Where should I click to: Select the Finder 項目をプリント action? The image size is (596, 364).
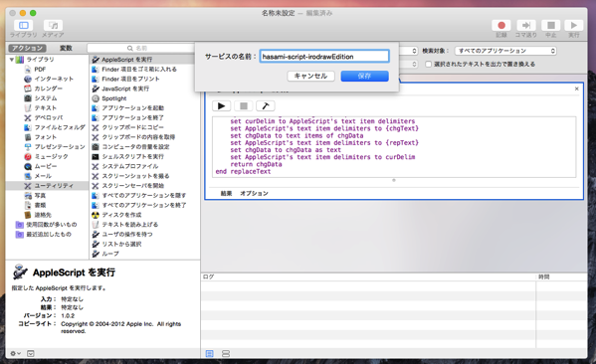click(130, 79)
